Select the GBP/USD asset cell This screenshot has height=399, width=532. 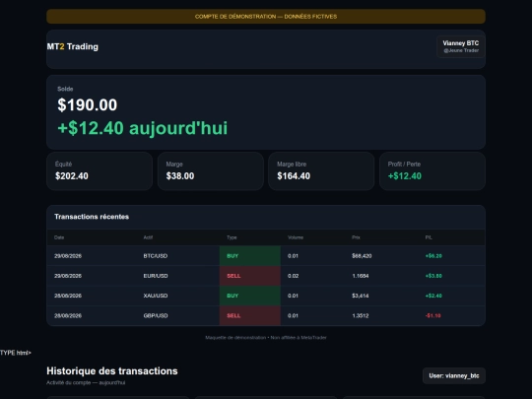coord(156,315)
